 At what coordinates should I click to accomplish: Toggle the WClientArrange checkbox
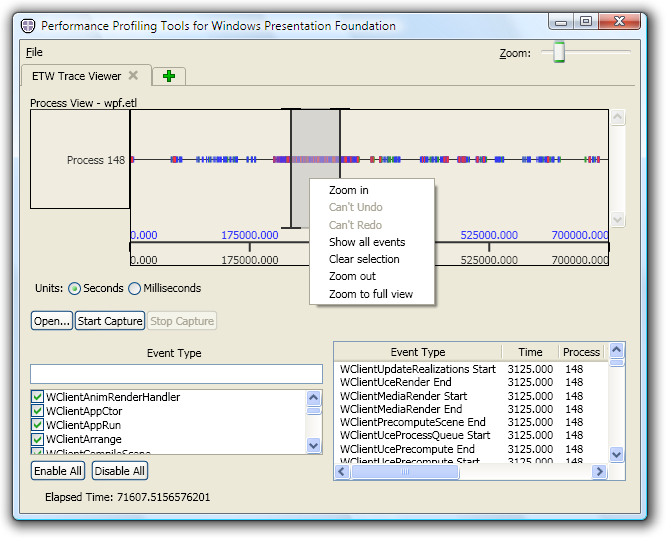pyautogui.click(x=37, y=439)
